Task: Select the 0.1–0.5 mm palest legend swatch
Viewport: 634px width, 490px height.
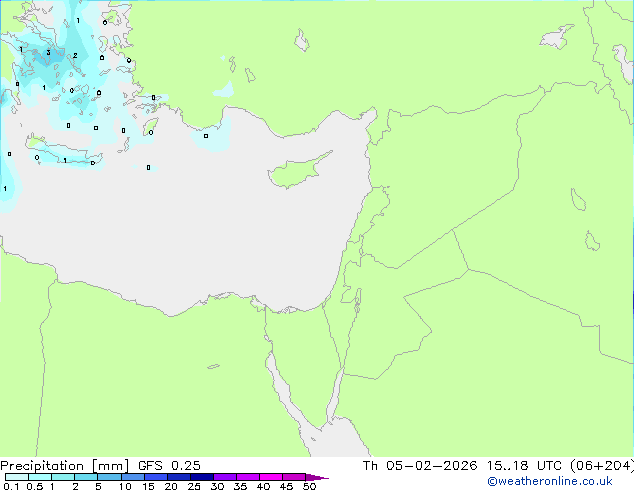Action: point(17,477)
